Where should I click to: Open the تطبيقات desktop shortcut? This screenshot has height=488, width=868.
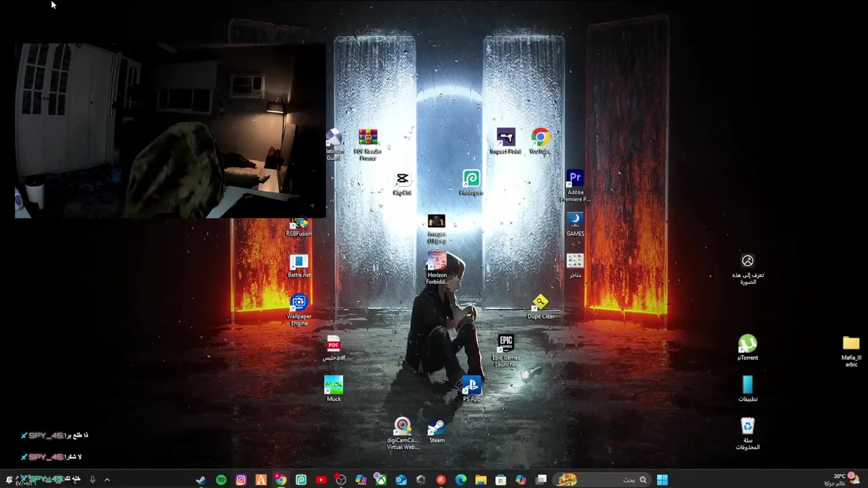747,389
